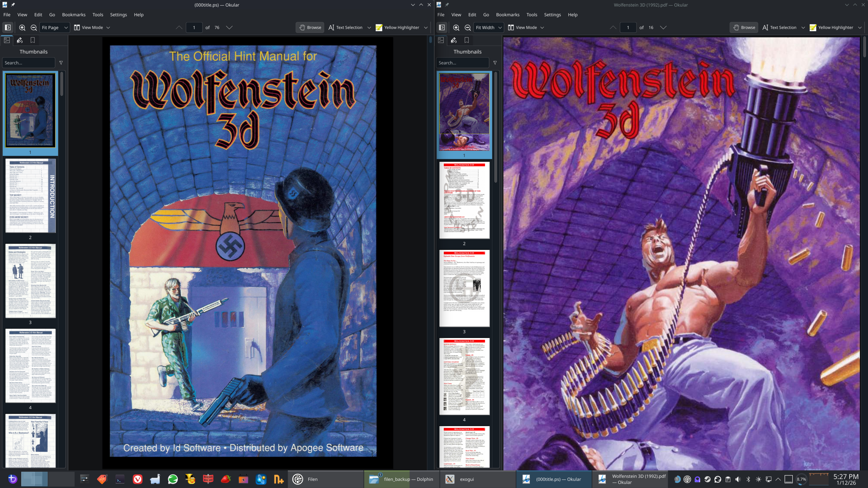Open Settings menu in right Okular window
The width and height of the screenshot is (868, 488).
pos(552,15)
